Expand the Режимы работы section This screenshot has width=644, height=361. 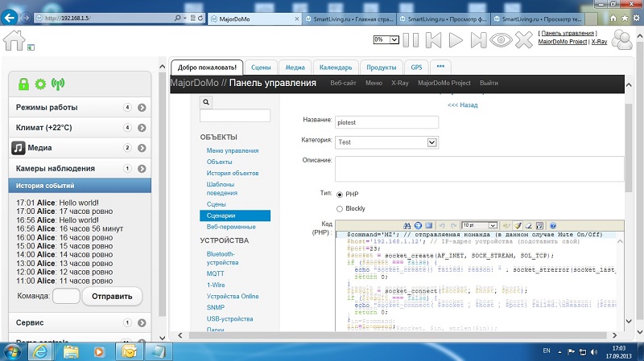(141, 107)
